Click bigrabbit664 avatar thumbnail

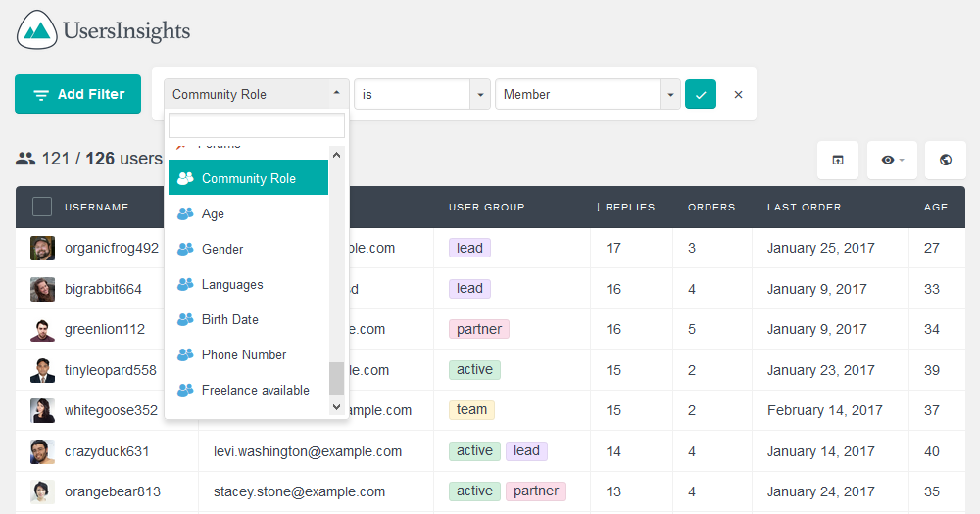click(42, 289)
